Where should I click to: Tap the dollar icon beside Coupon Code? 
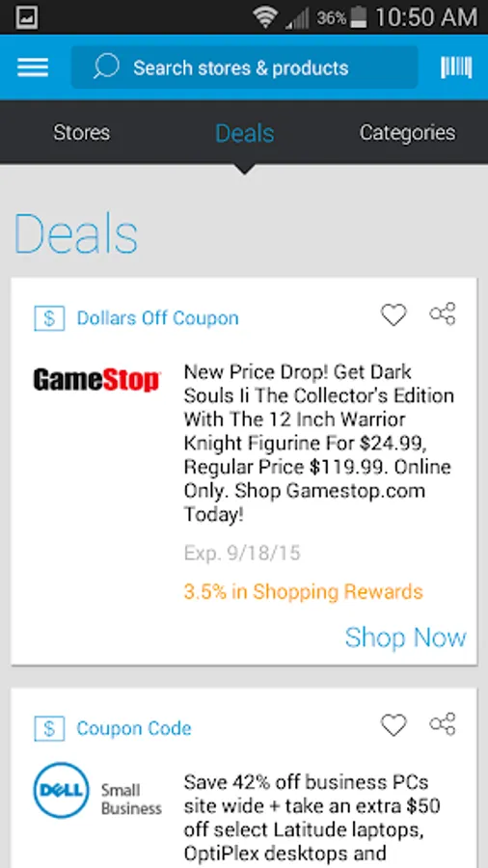[x=49, y=728]
